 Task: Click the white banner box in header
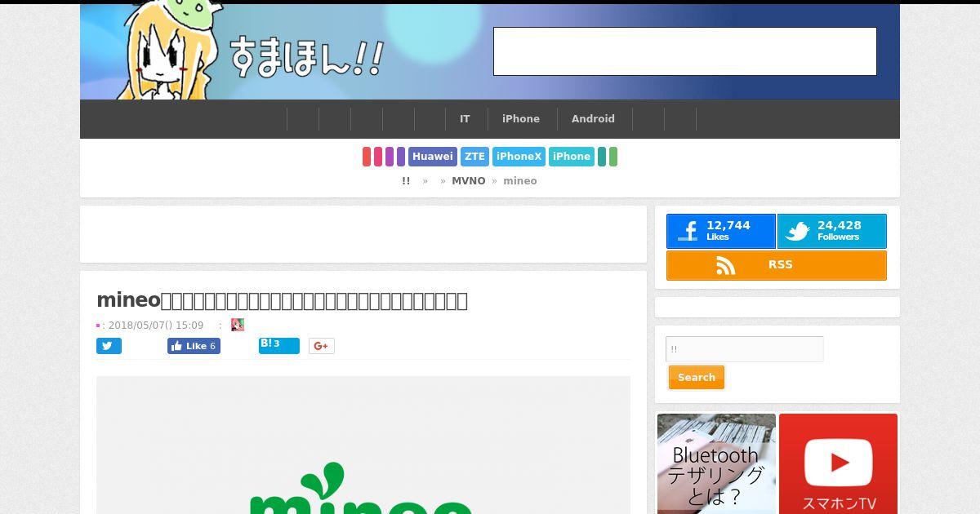(x=685, y=51)
